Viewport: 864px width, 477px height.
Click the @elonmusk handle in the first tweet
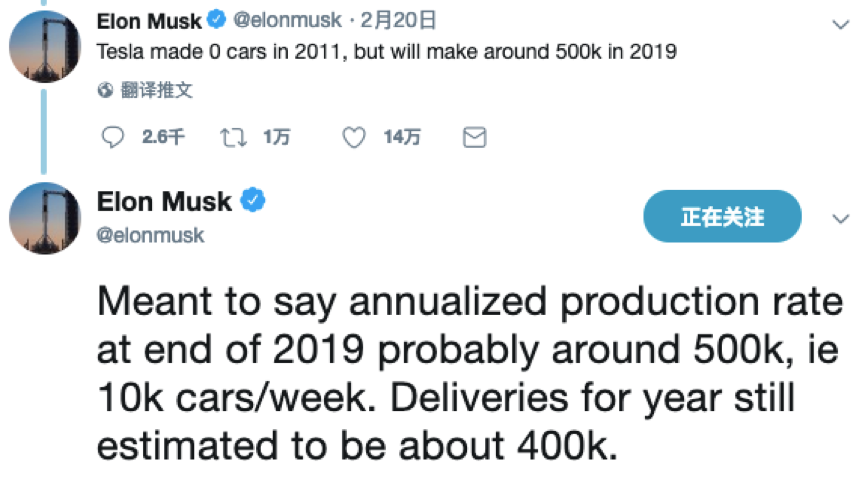tap(288, 20)
